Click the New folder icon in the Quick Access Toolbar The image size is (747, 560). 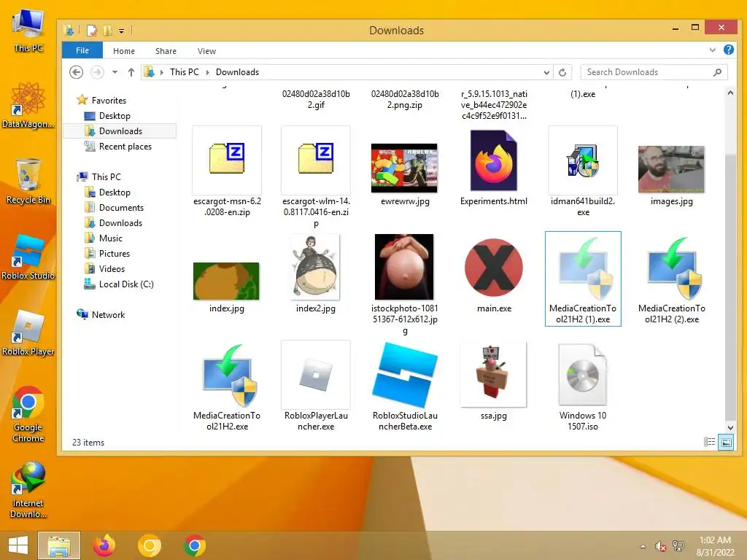pos(108,31)
